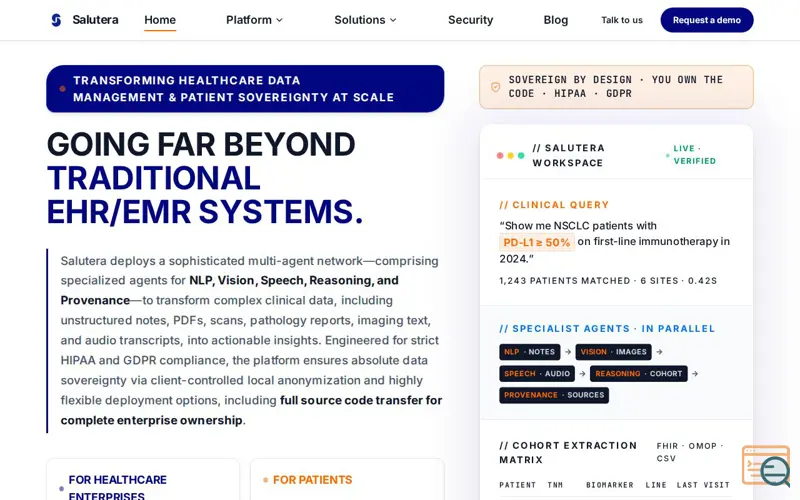Click the Specialist Agents In Parallel heading
The image size is (800, 500).
(607, 329)
